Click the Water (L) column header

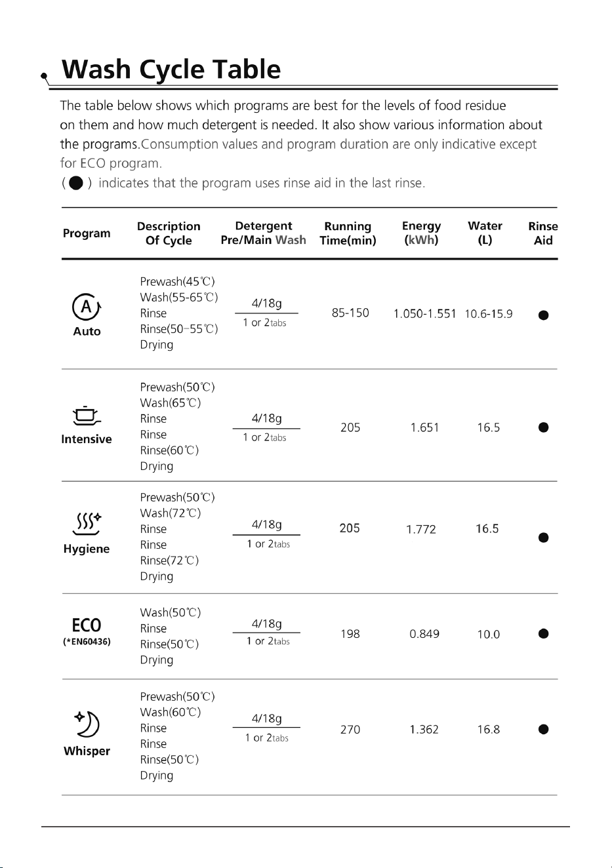point(485,233)
